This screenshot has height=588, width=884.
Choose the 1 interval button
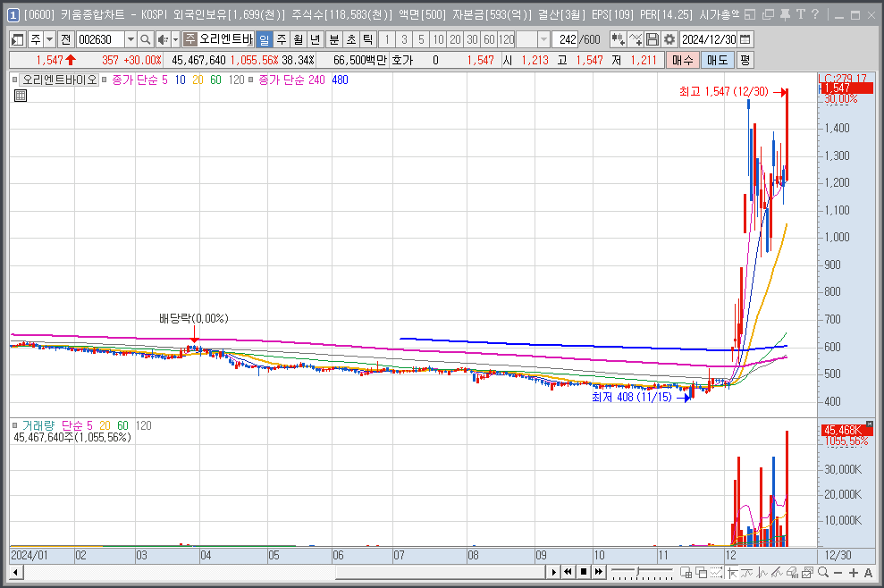click(x=387, y=39)
